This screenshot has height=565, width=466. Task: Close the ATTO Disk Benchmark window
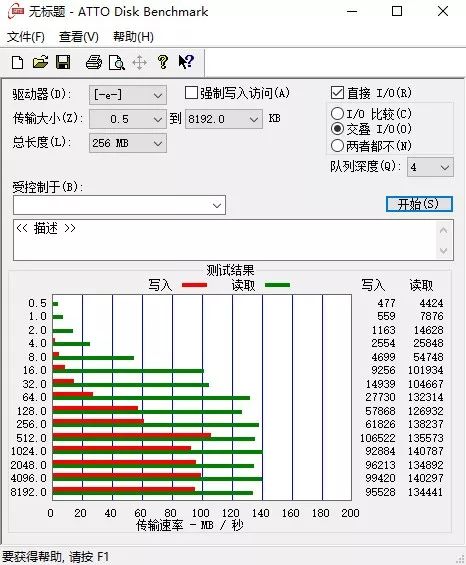(443, 11)
